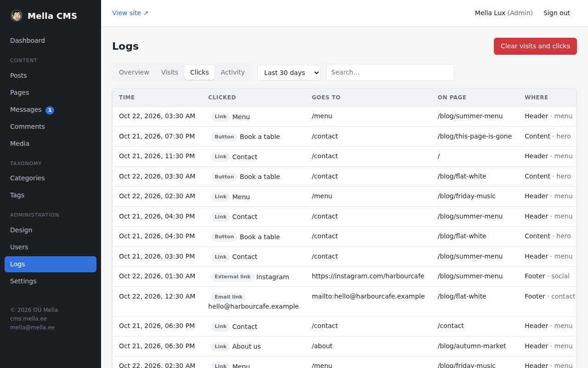The image size is (588, 368).
Task: Click the Email link badge
Action: (228, 297)
